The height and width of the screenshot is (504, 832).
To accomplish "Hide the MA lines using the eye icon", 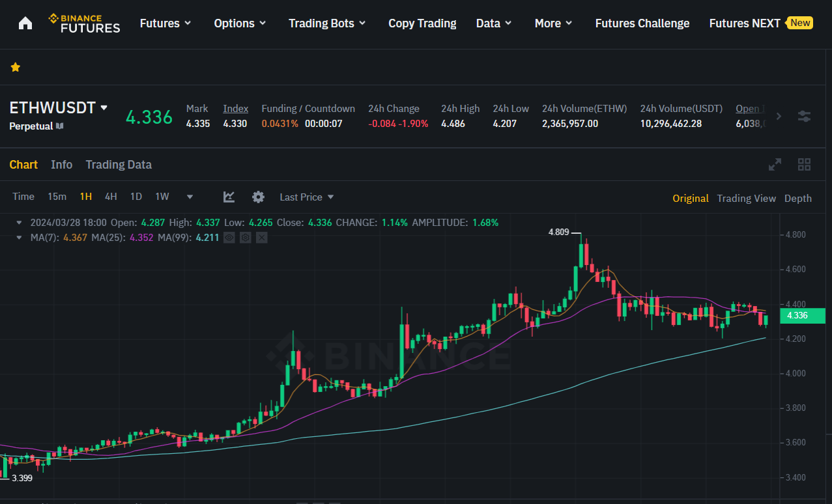I will [229, 238].
